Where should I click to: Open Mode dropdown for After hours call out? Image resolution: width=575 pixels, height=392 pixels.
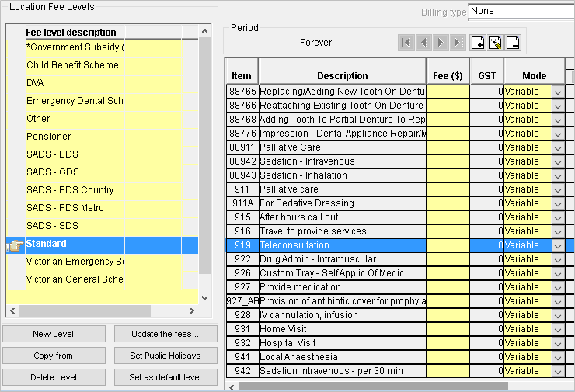tap(558, 217)
